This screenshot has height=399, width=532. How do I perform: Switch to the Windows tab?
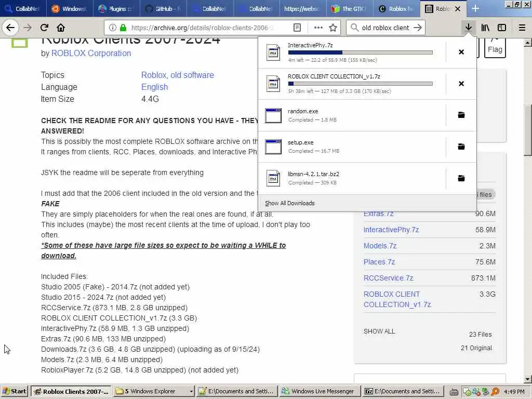click(x=70, y=9)
